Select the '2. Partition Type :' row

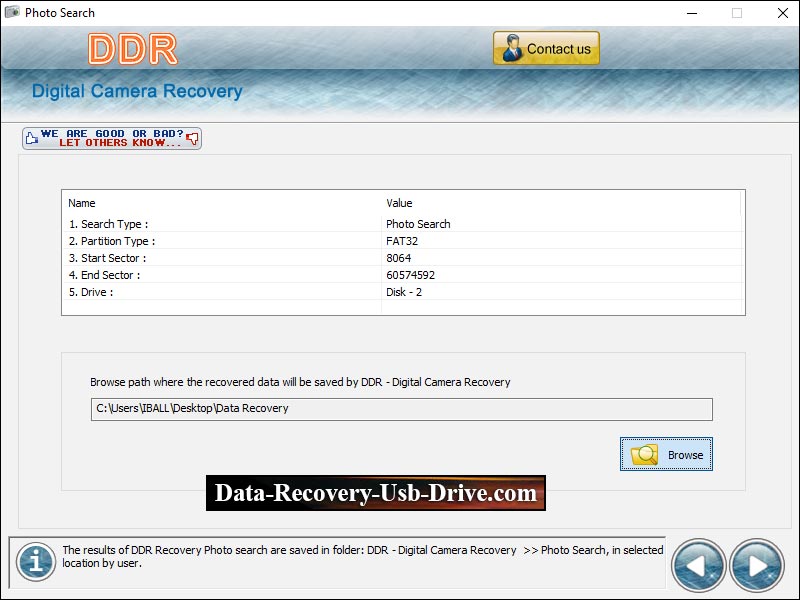(x=403, y=241)
